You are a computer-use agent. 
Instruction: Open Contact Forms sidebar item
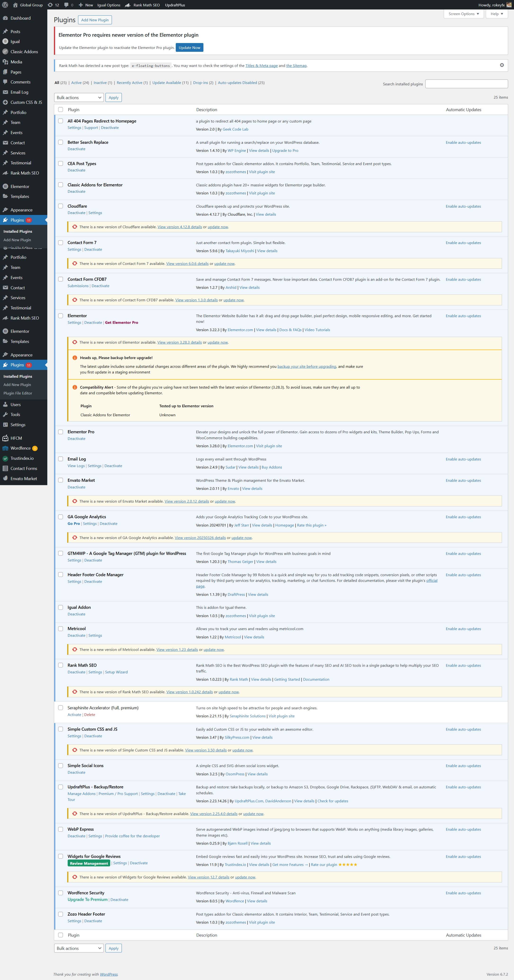24,468
